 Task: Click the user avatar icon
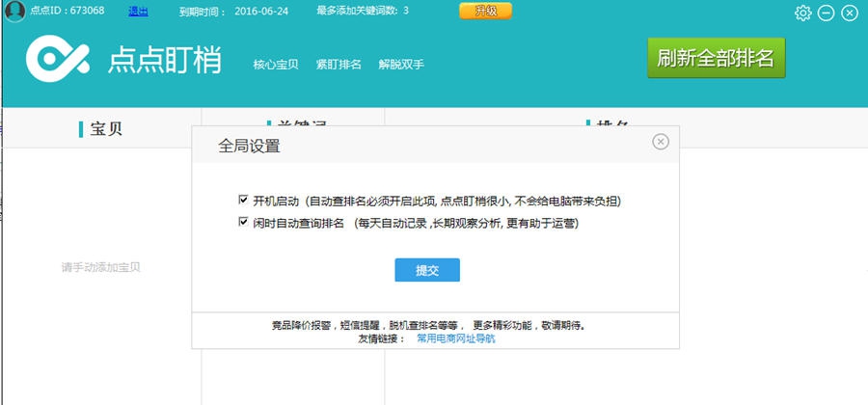point(14,11)
